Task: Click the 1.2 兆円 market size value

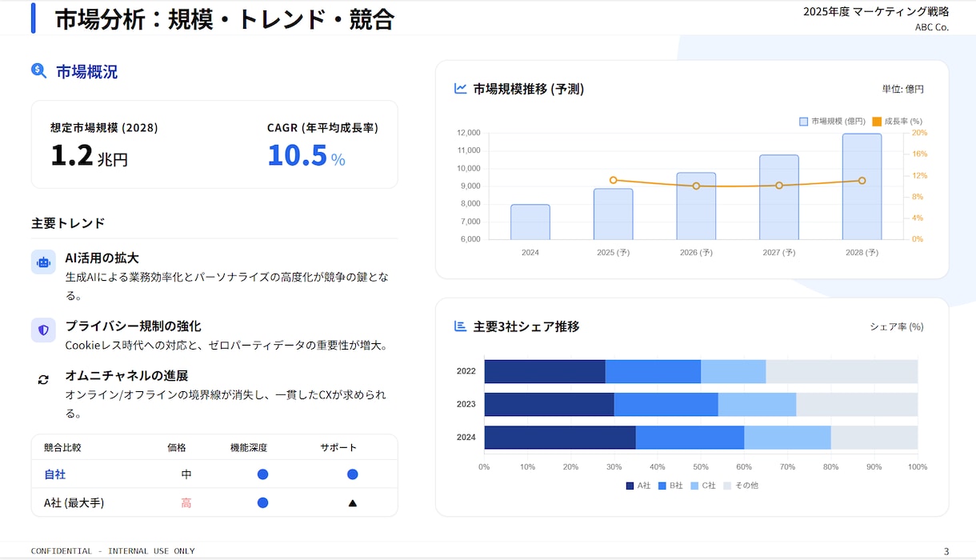Action: [x=89, y=156]
